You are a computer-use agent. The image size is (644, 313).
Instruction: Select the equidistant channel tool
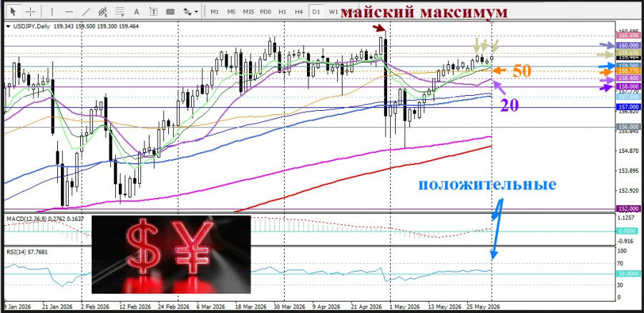pos(103,11)
